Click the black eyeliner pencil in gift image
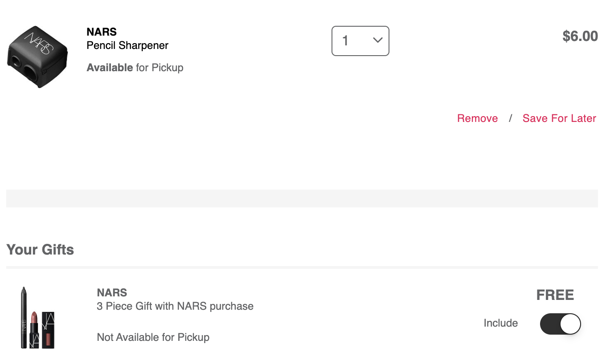 click(x=24, y=318)
